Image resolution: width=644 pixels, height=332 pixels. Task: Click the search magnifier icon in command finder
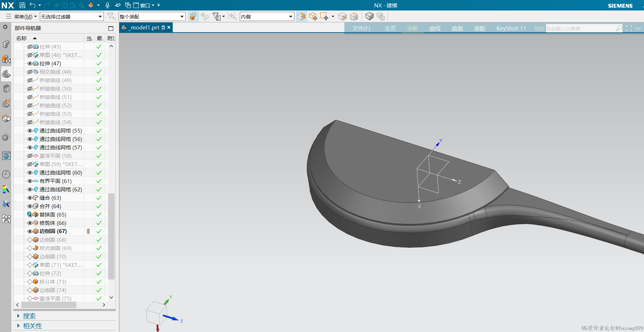tap(619, 28)
